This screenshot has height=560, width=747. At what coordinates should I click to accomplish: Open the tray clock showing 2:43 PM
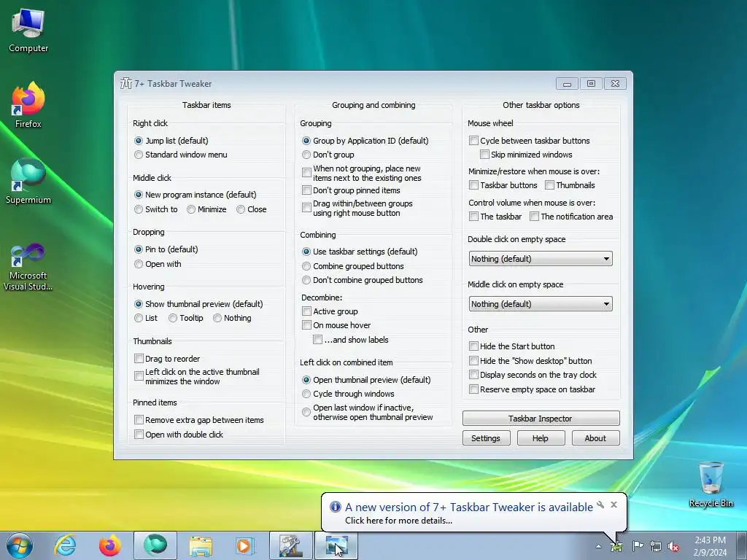pos(710,546)
